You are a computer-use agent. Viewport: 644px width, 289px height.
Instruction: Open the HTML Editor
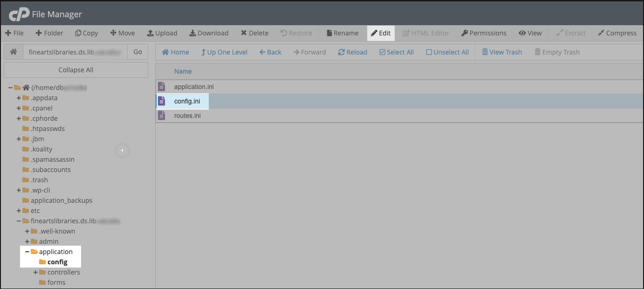pos(426,33)
